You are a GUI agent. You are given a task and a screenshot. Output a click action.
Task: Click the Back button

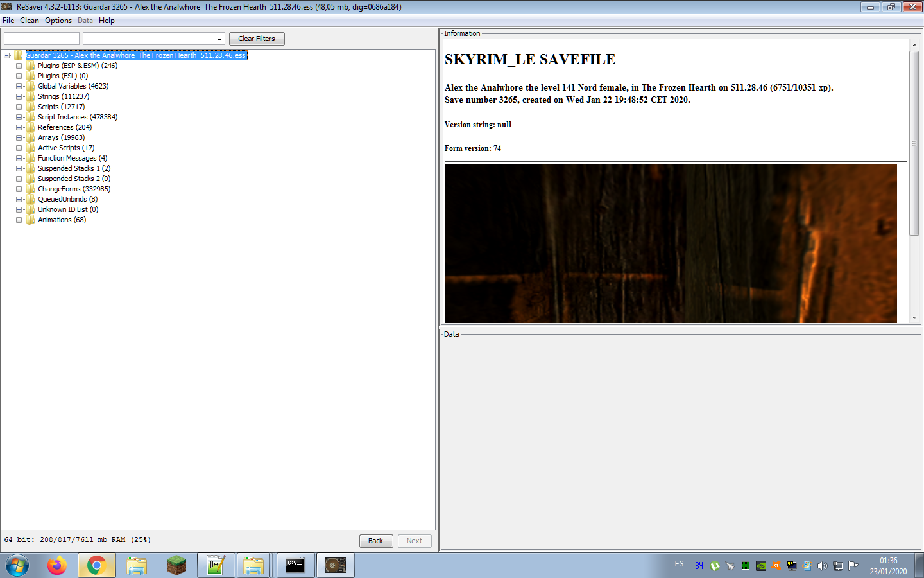[x=375, y=541]
